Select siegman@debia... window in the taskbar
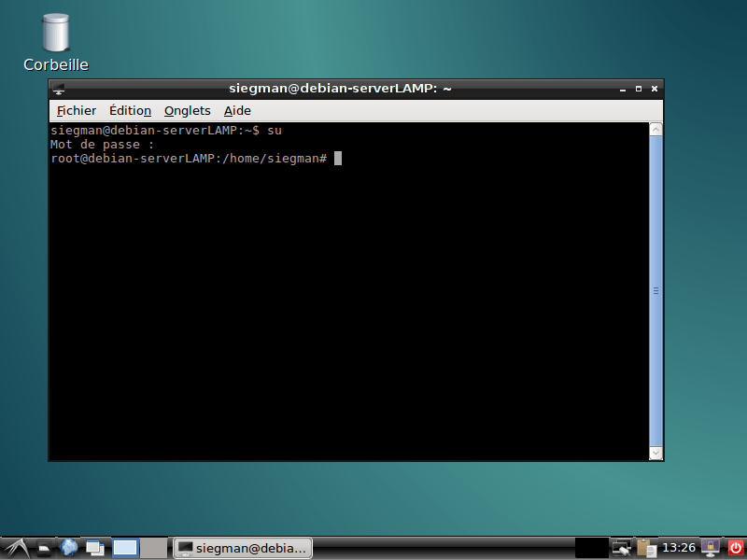Screen dimensions: 747x560 (242, 547)
